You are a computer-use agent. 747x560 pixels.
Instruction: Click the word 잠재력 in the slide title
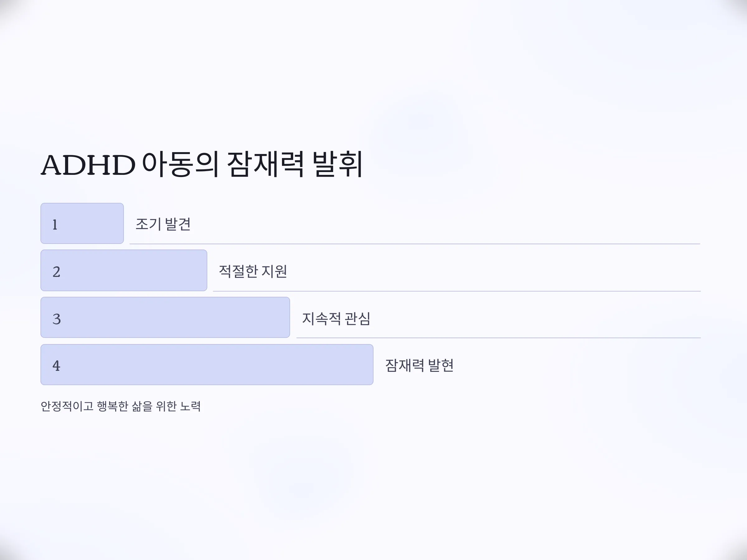[x=265, y=164]
